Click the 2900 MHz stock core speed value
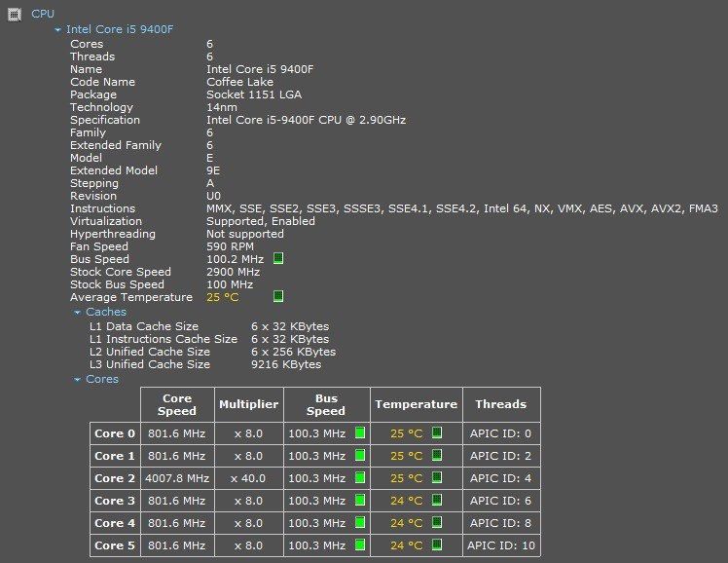This screenshot has width=728, height=563. (233, 272)
